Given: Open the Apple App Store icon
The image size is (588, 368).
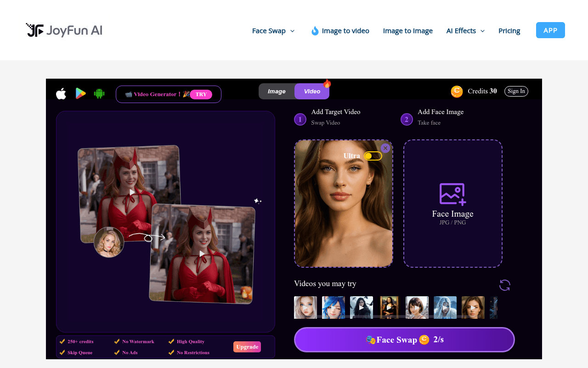Looking at the screenshot, I should coord(61,93).
